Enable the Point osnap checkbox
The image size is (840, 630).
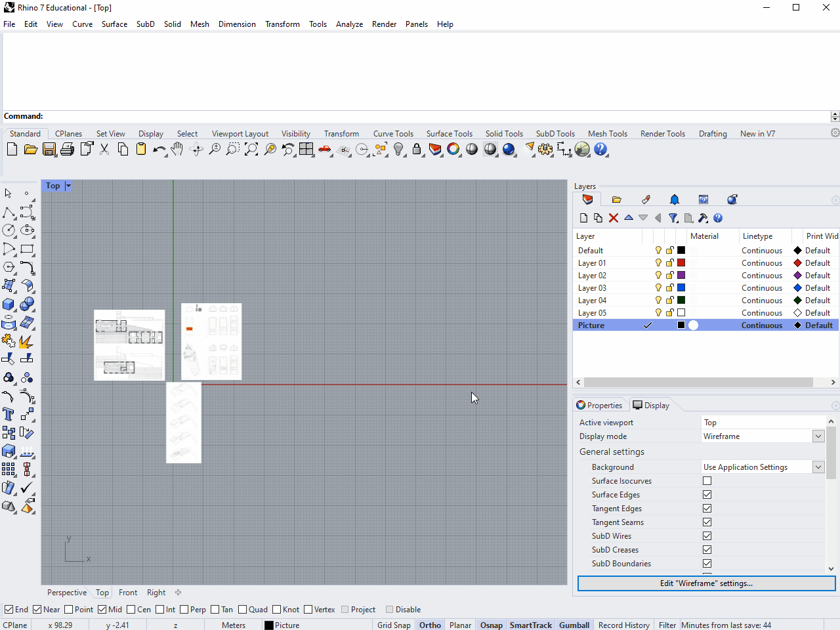pos(68,610)
